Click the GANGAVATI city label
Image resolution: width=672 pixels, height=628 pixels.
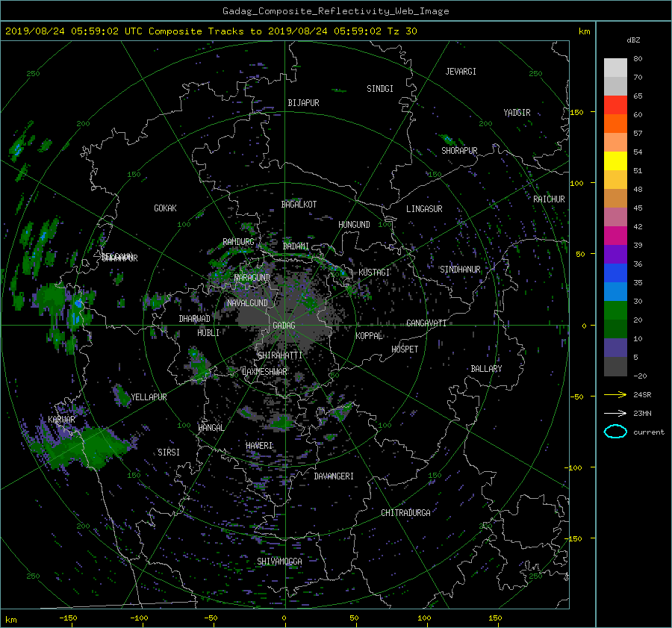426,323
